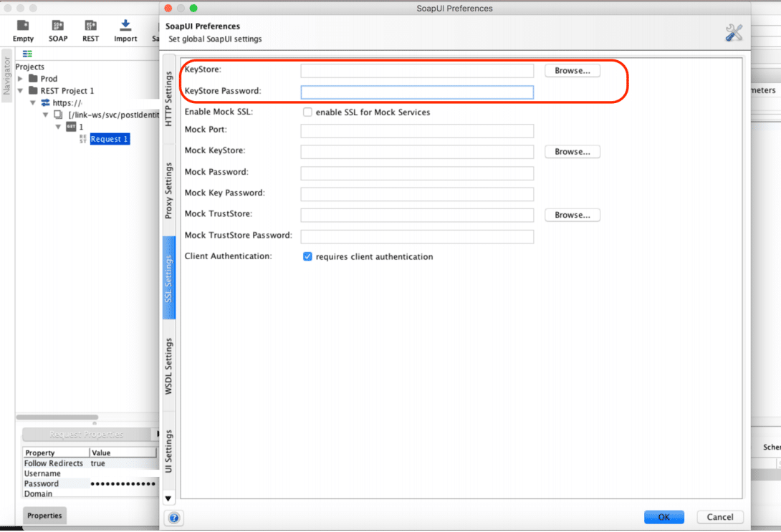Image resolution: width=781 pixels, height=532 pixels.
Task: Select the Prod folder icon
Action: click(x=34, y=78)
